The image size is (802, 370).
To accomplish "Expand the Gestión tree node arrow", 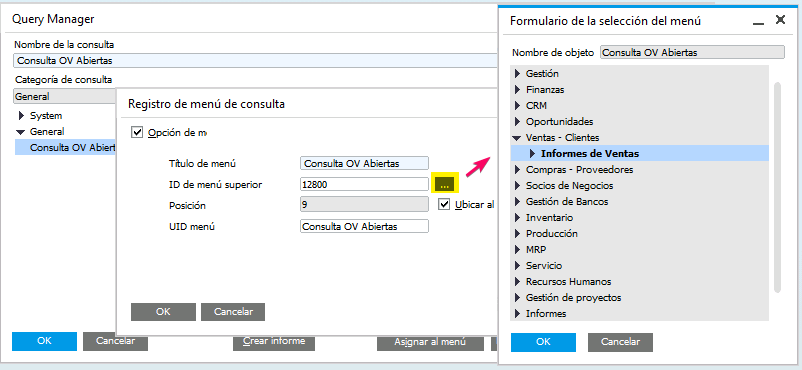I will click(517, 74).
